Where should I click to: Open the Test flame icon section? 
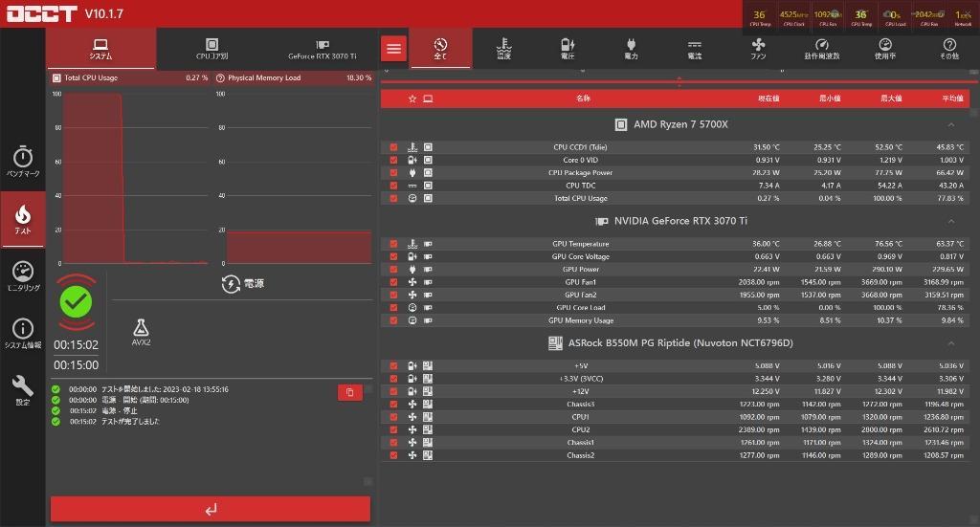click(x=23, y=219)
